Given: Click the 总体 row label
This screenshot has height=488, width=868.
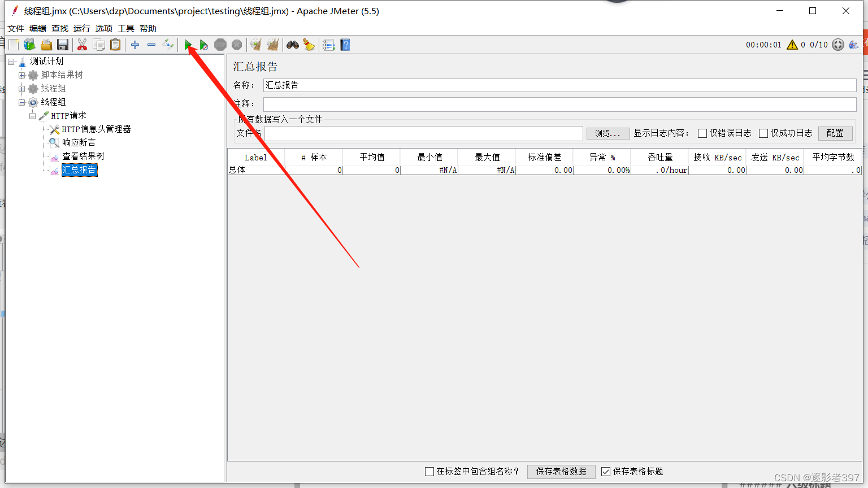Looking at the screenshot, I should point(237,170).
